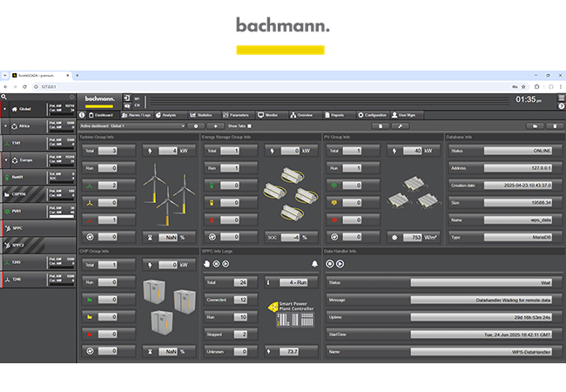Image resolution: width=566 pixels, height=392 pixels.
Task: Select the T245 turbine in the sidebar
Action: click(38, 262)
